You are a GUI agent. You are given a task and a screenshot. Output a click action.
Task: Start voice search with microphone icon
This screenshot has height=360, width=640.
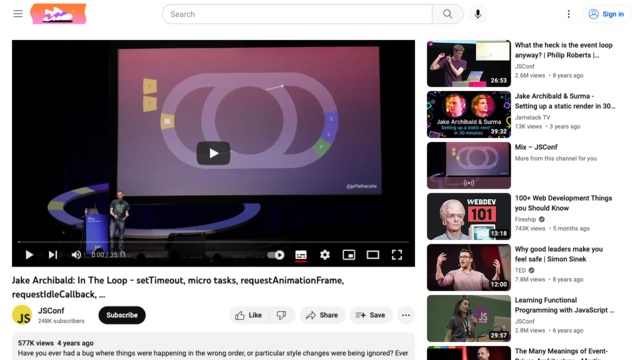(478, 14)
